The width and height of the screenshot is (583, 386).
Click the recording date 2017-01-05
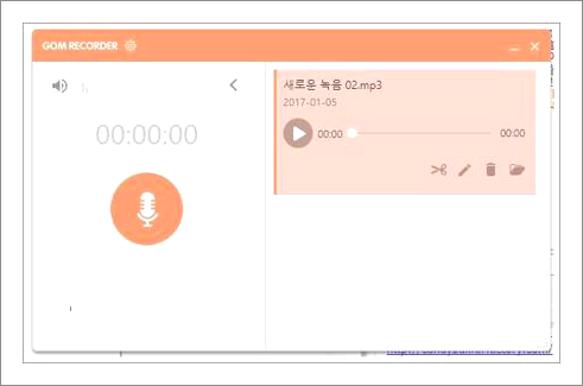coord(310,102)
